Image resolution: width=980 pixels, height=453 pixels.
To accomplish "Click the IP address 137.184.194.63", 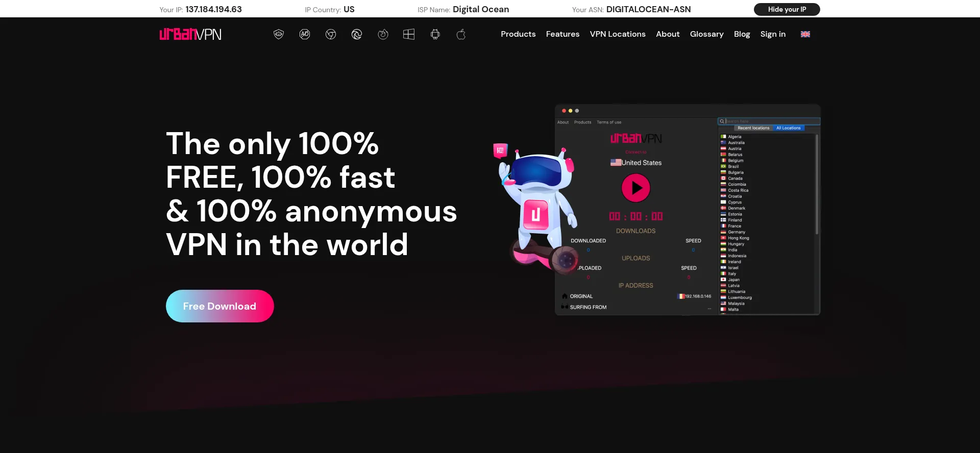I will (213, 9).
